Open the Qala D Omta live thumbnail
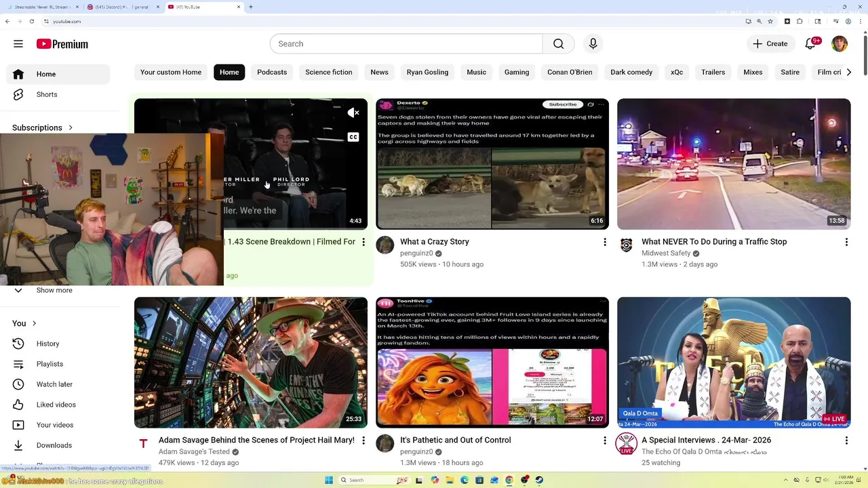This screenshot has height=488, width=868. coord(734,363)
